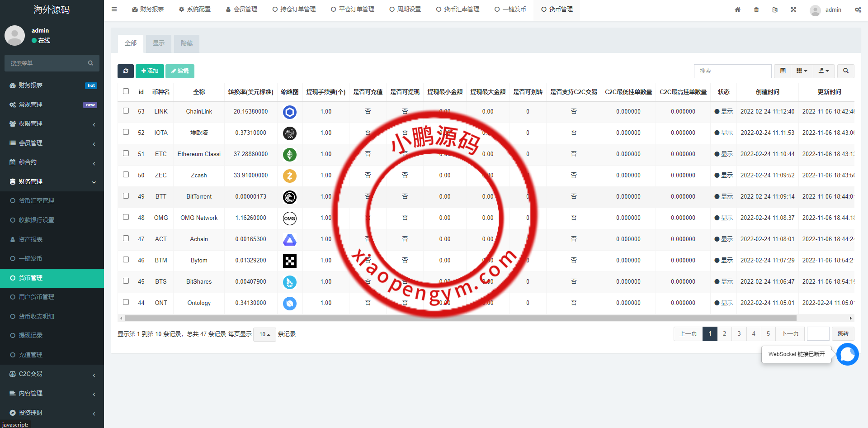Open the blue chat bubble icon
This screenshot has width=868, height=428.
847,354
